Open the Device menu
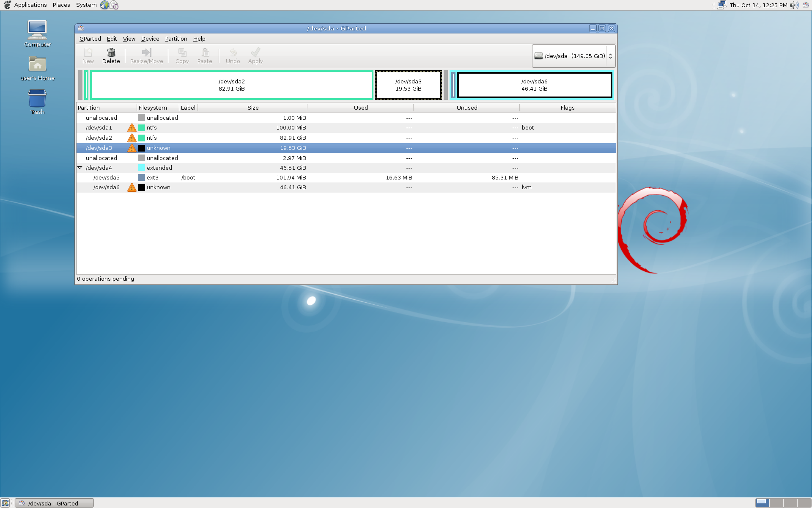812x508 pixels. coord(150,39)
